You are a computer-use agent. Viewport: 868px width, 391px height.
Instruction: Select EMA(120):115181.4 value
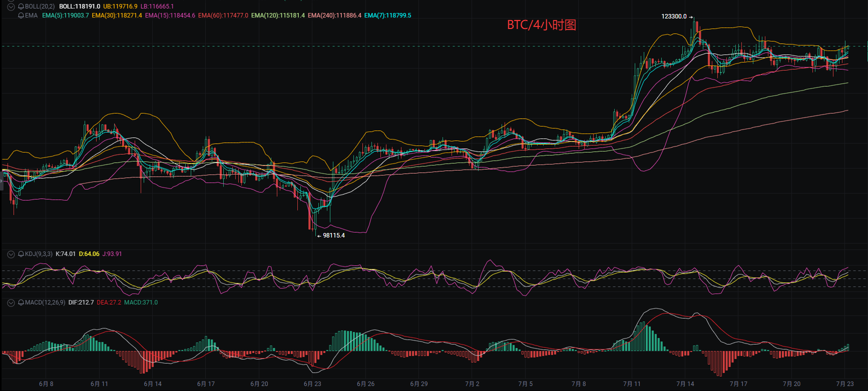click(x=278, y=15)
